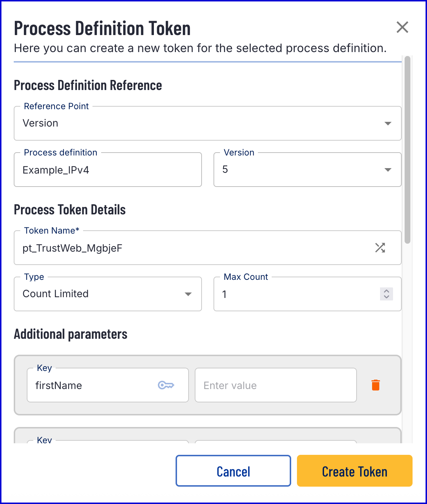Increase Max Count with up stepper arrow
This screenshot has width=427, height=504.
pos(386,291)
